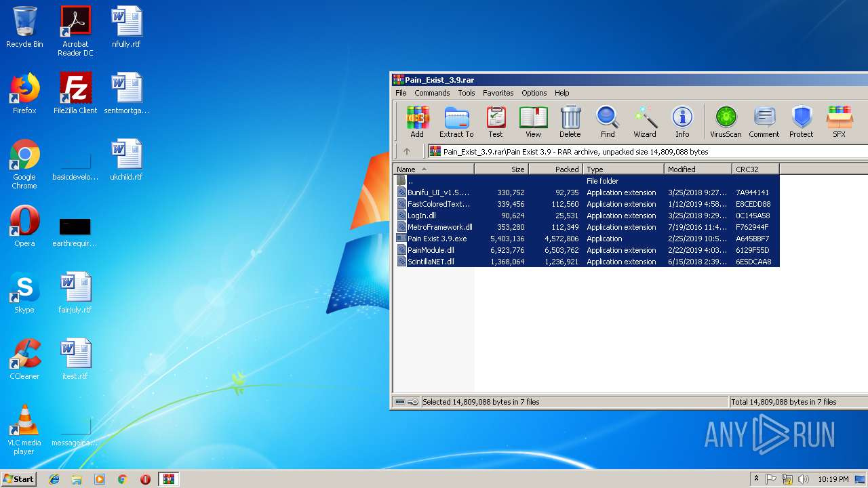Sort by Packed column header
The width and height of the screenshot is (868, 488).
pos(556,169)
